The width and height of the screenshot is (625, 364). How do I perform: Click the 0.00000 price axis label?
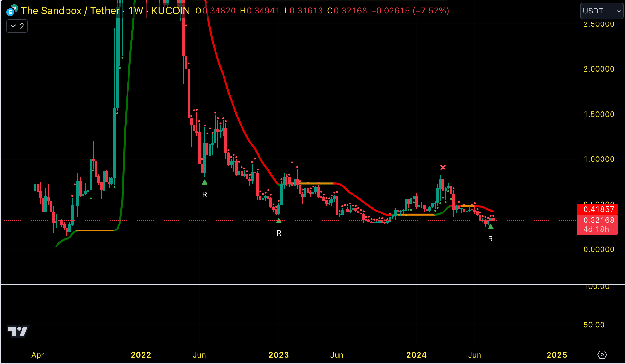(599, 249)
